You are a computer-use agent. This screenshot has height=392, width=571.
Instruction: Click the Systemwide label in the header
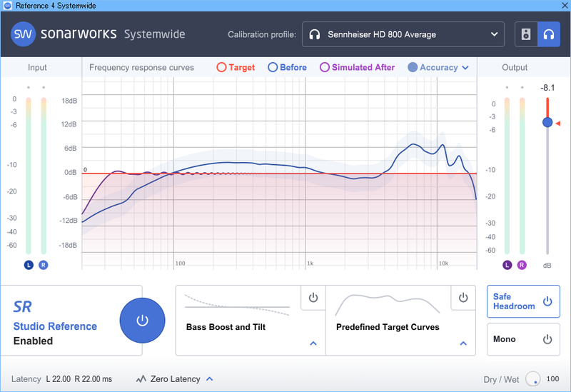point(154,34)
